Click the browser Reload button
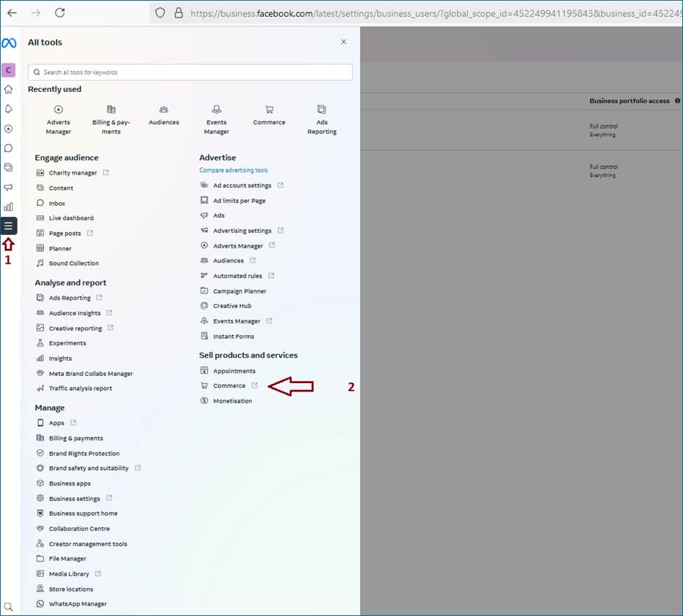Image resolution: width=683 pixels, height=616 pixels. tap(60, 13)
